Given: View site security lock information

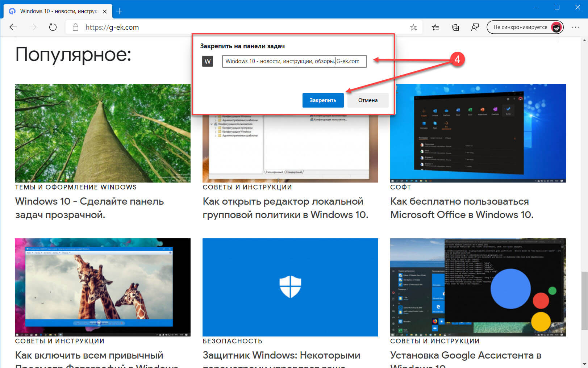Looking at the screenshot, I should pyautogui.click(x=75, y=27).
